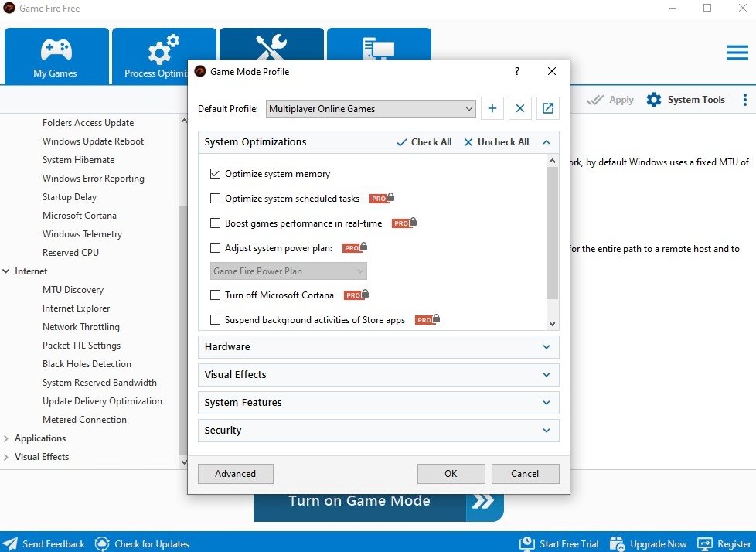Confirm the dialog with OK

[451, 473]
